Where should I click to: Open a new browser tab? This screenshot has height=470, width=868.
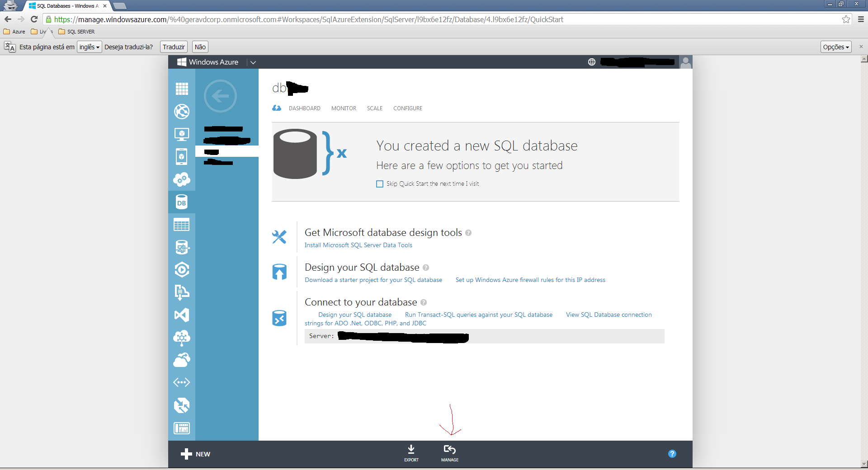pos(119,6)
